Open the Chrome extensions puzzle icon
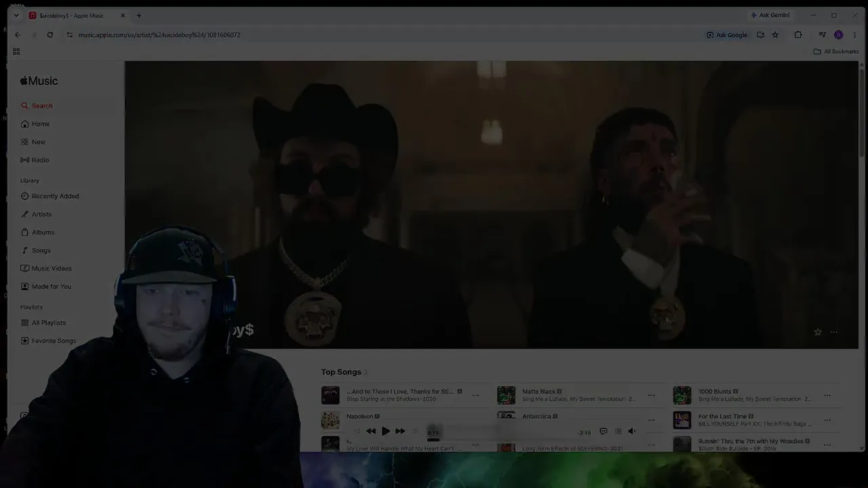Image resolution: width=868 pixels, height=488 pixels. click(x=798, y=35)
